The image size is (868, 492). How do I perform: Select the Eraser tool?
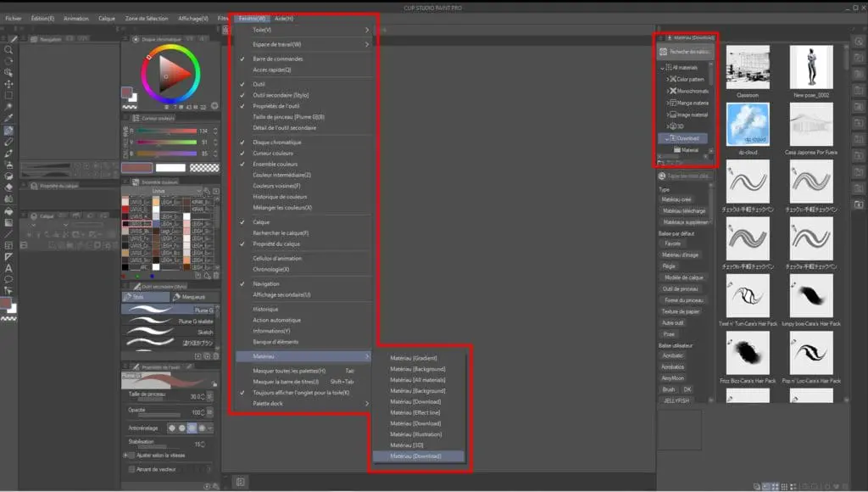(8, 187)
